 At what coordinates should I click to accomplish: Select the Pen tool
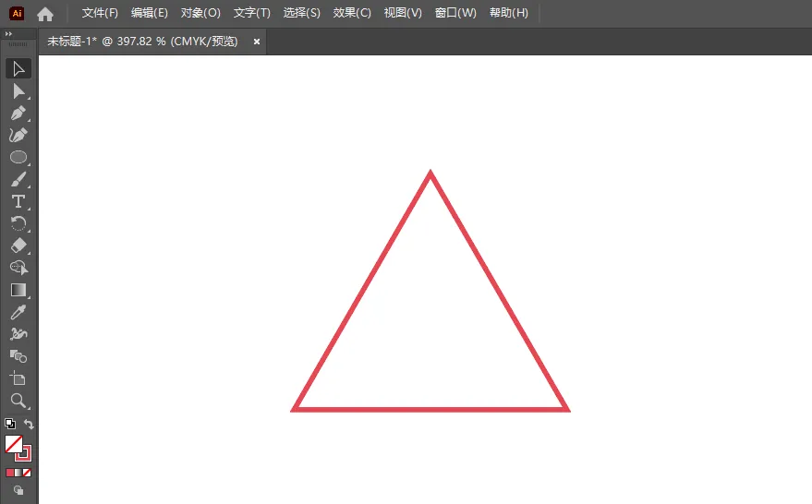pos(18,113)
